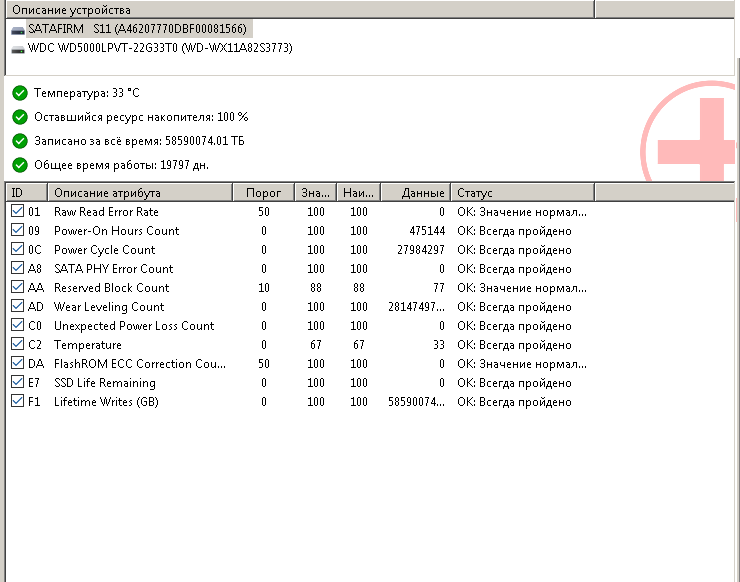Uncheck the Raw Read Error Rate checkbox
The width and height of the screenshot is (740, 582).
coord(17,211)
